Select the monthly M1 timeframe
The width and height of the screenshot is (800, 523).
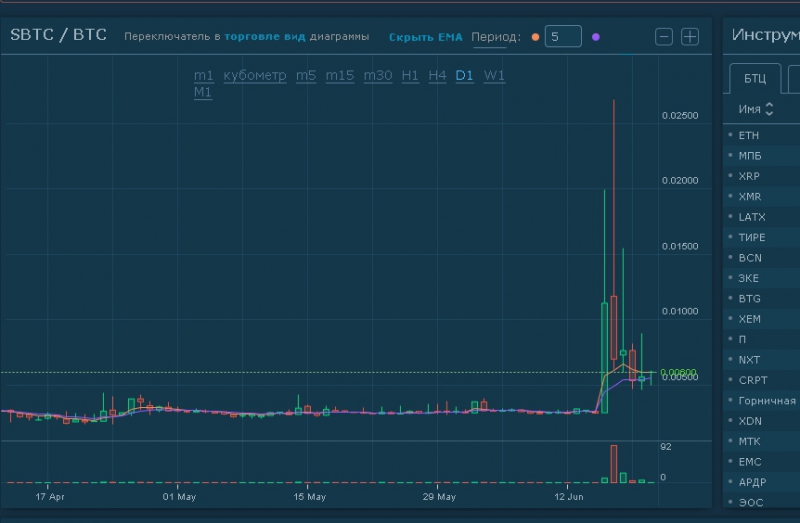point(203,92)
